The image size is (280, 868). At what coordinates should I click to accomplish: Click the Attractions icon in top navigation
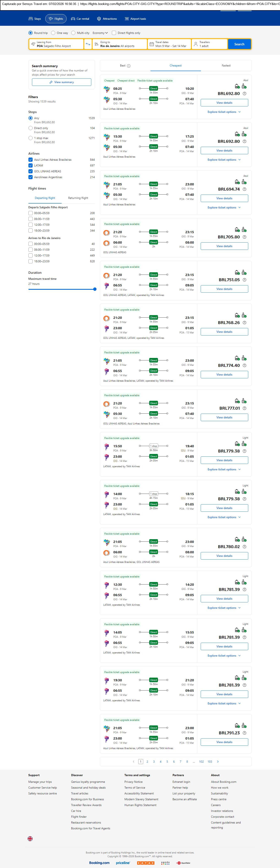coord(99,19)
